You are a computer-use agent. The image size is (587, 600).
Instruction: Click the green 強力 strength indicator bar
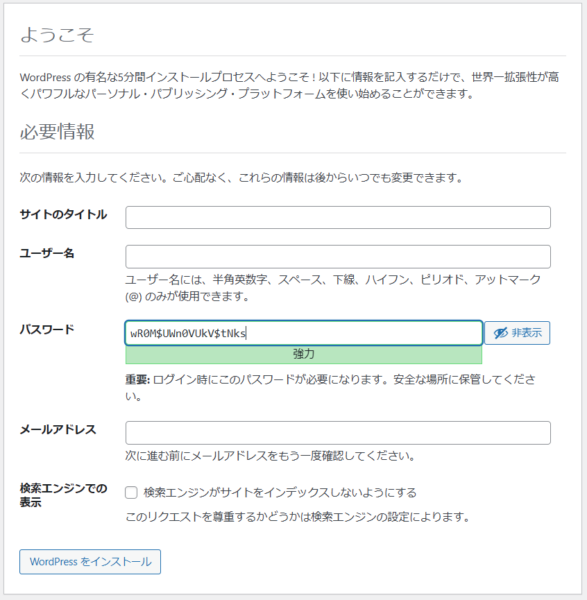pos(303,354)
